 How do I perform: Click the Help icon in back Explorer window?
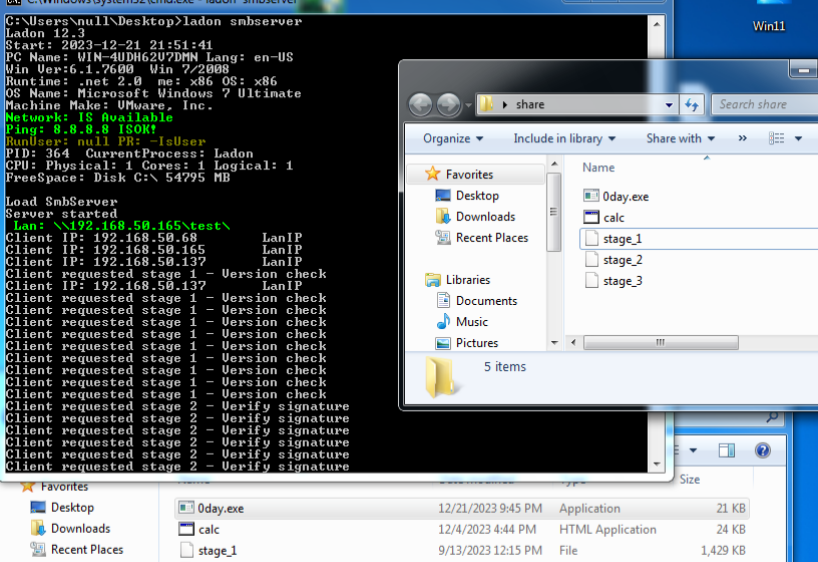(763, 450)
